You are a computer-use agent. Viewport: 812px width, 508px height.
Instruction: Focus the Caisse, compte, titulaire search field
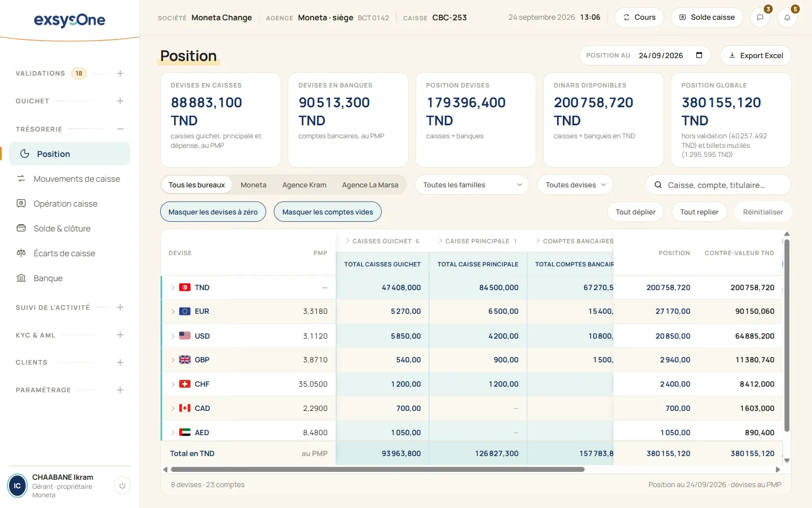click(x=718, y=185)
